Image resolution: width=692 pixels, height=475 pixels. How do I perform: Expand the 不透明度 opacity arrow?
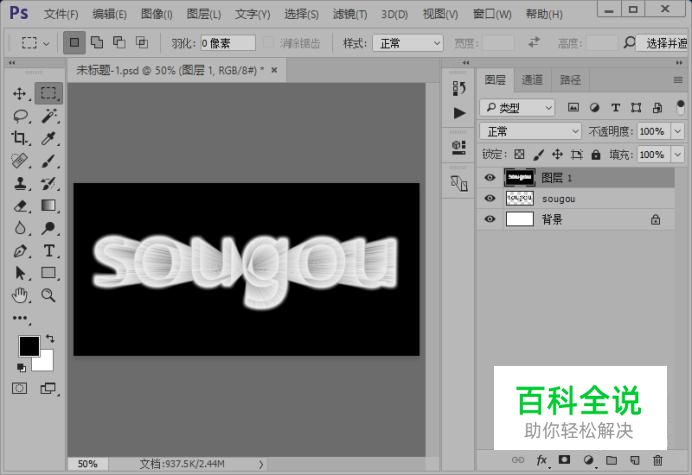(x=677, y=131)
